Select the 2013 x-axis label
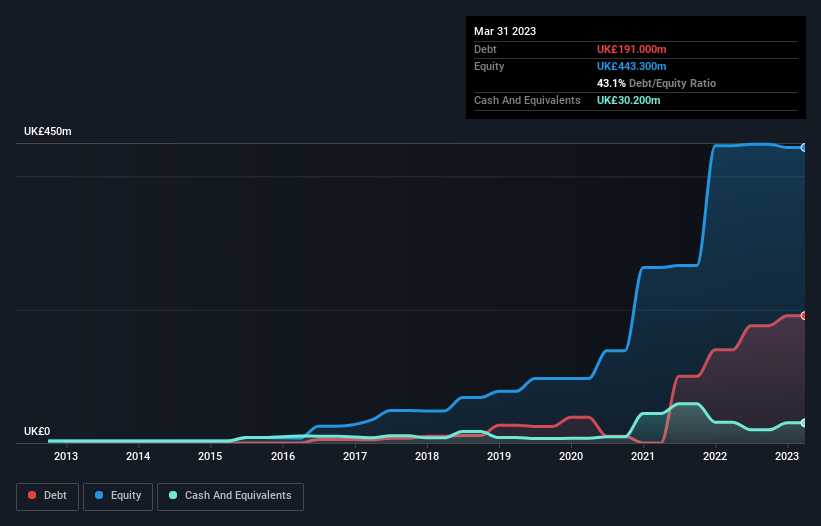 (66, 456)
